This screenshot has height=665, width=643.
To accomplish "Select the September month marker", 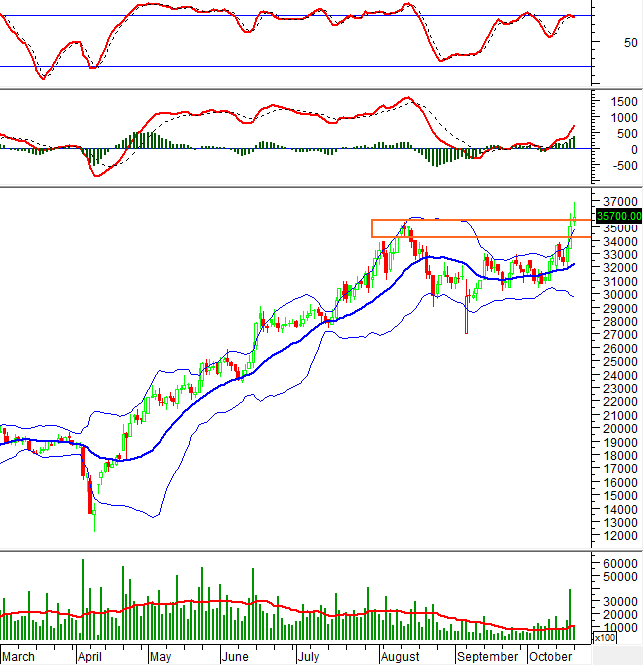I will [x=488, y=657].
